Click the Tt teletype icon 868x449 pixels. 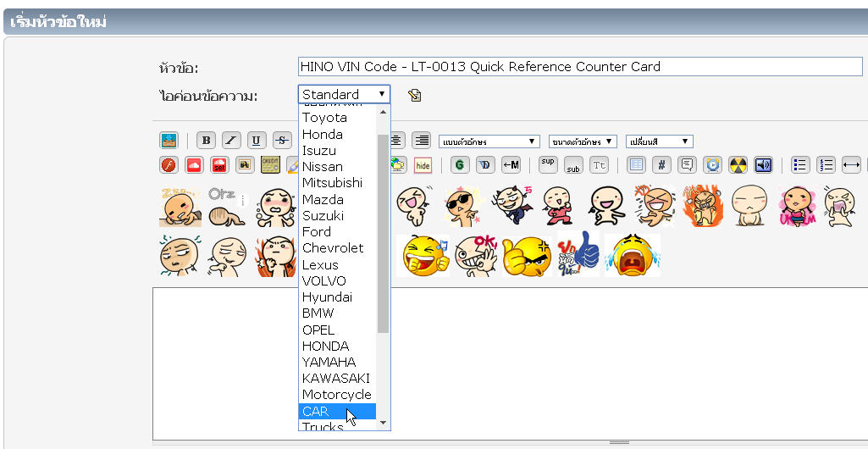(x=599, y=165)
